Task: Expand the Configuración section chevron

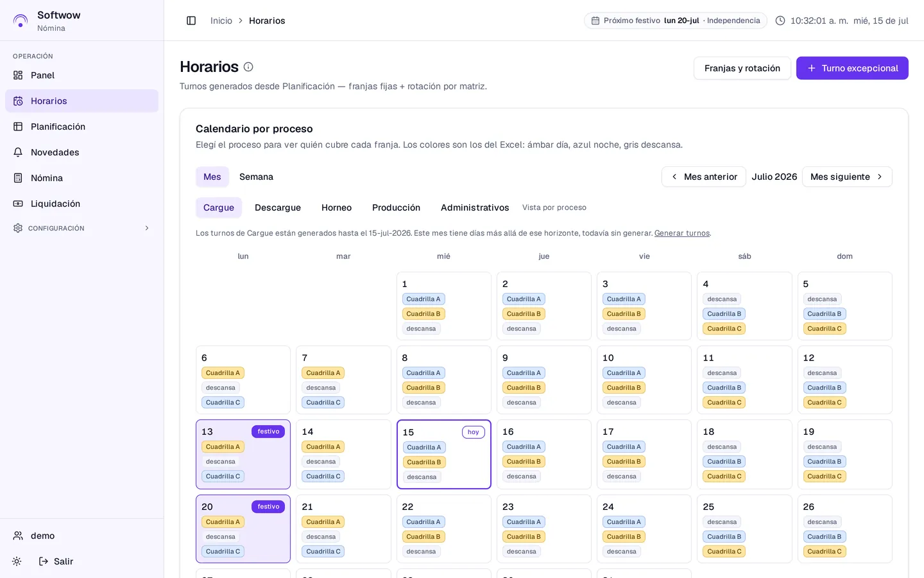Action: point(147,228)
